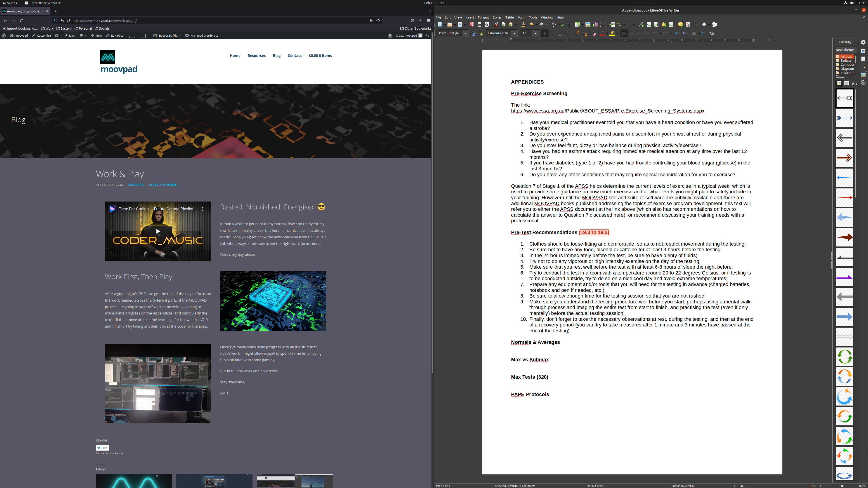Apply yellow Highlighting Color button
The height and width of the screenshot is (488, 868).
[x=612, y=33]
